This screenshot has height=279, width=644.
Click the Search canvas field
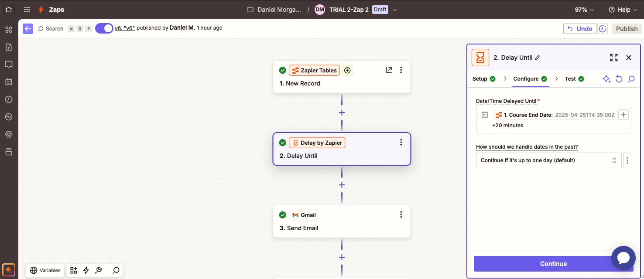tap(51, 28)
